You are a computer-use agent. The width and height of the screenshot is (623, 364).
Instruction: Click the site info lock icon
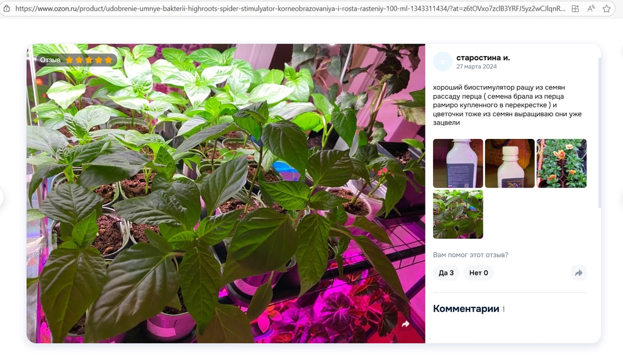[x=6, y=8]
